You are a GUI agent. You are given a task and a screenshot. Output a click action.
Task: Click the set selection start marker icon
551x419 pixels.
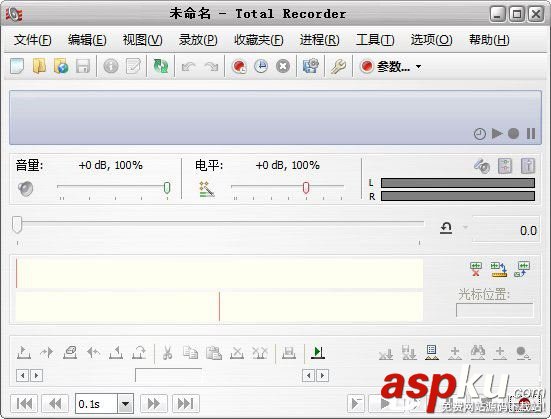(24, 353)
